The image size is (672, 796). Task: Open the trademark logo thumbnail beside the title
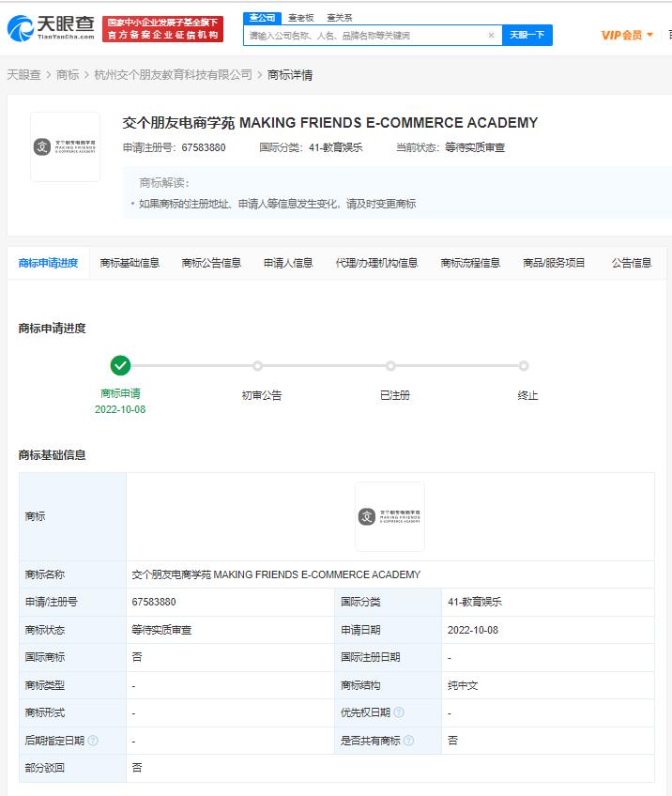pyautogui.click(x=66, y=146)
